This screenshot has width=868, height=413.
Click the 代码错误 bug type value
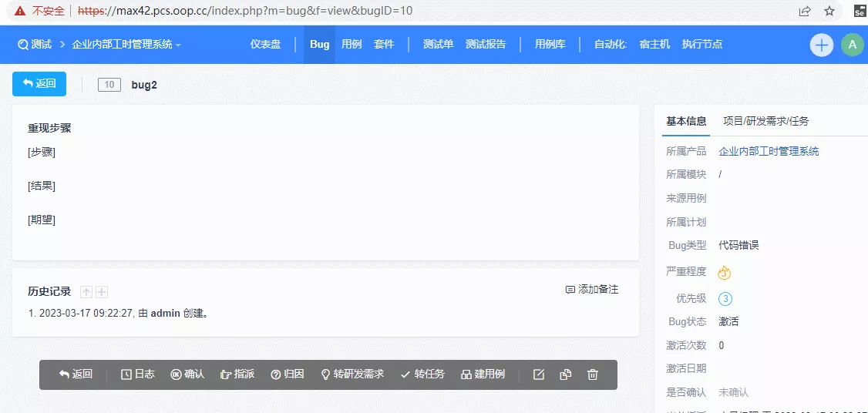[738, 245]
